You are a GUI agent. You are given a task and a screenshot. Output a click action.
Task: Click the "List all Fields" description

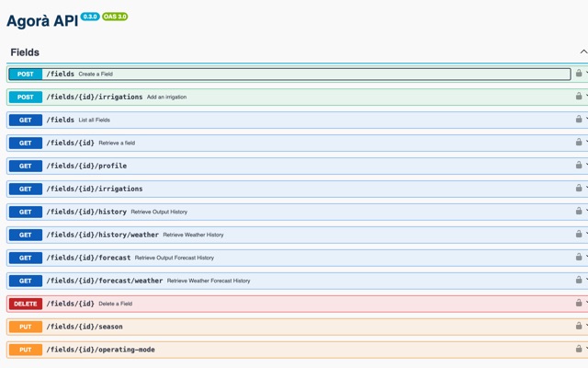(x=94, y=120)
